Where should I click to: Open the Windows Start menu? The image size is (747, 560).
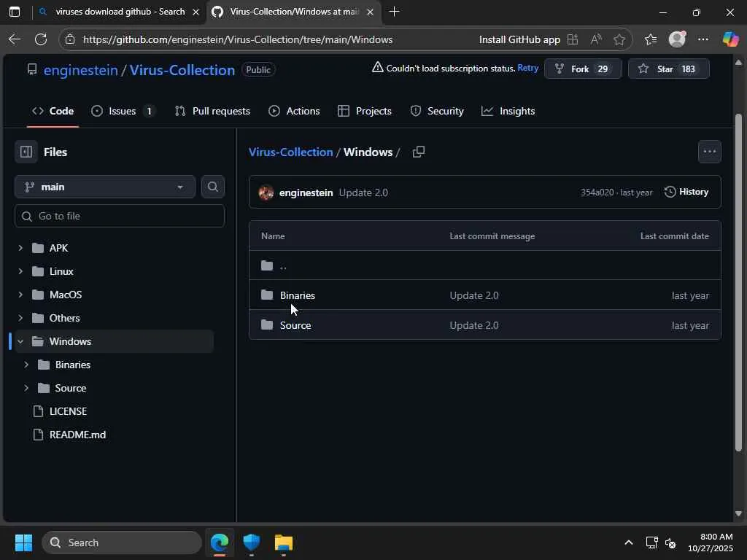23,542
